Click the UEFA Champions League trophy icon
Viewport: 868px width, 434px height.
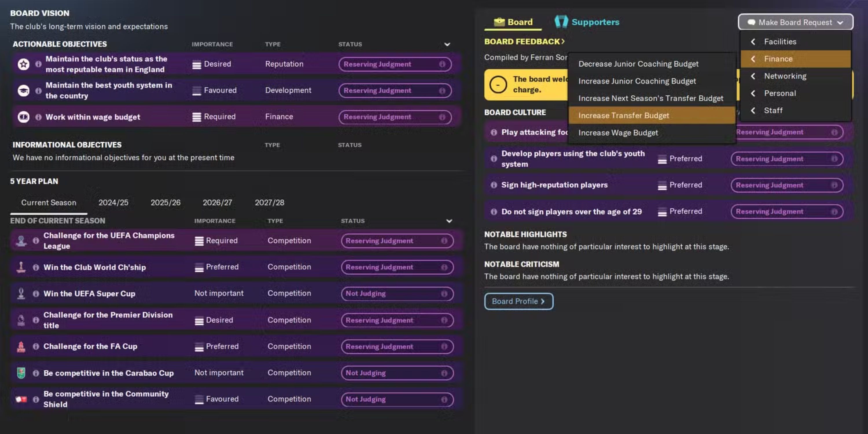coord(21,240)
